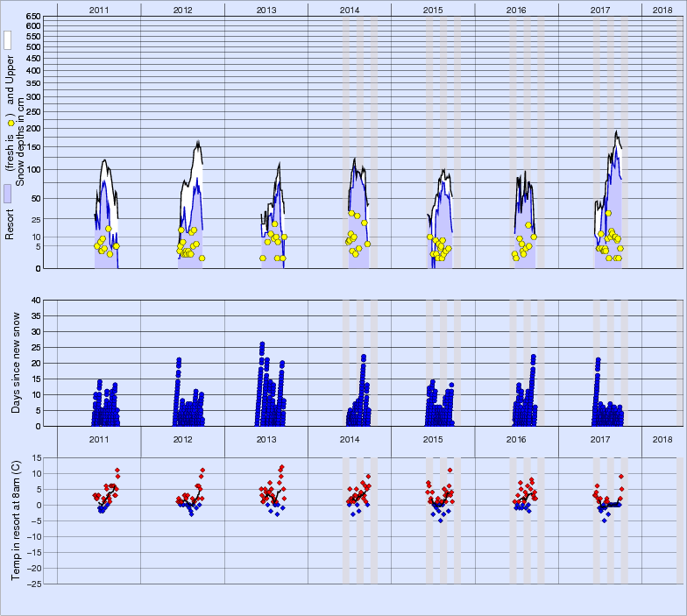Click the white Upper snow depth legend swatch

coord(7,40)
